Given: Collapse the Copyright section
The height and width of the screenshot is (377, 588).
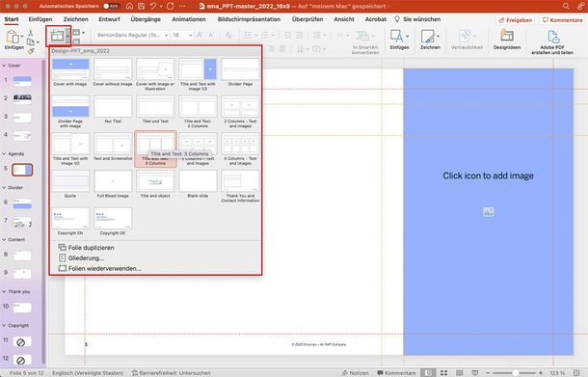Looking at the screenshot, I should [4, 326].
